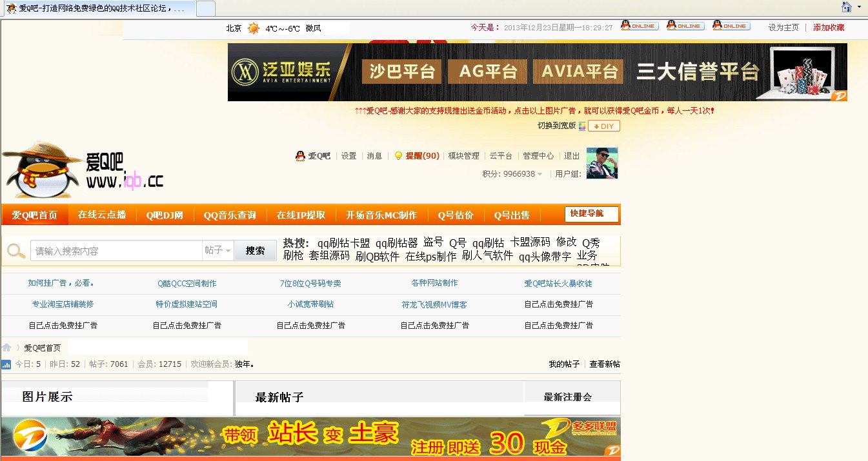Expand the 积分 9966938 dropdown
Image resolution: width=868 pixels, height=461 pixels.
click(x=512, y=174)
